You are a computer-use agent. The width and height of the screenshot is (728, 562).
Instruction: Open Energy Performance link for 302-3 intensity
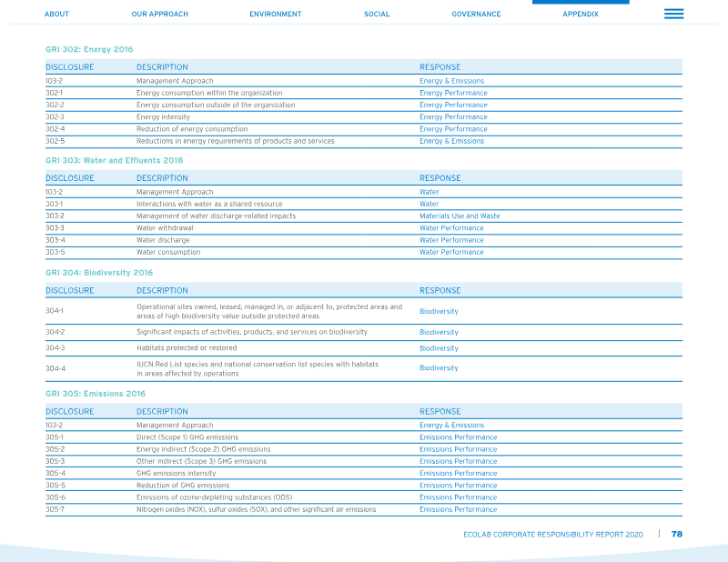(453, 117)
